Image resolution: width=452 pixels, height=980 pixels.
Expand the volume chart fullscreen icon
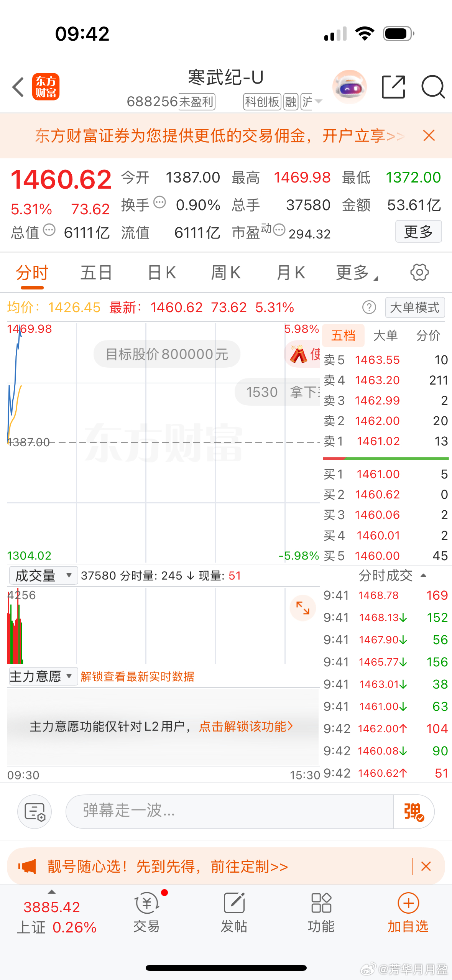302,608
